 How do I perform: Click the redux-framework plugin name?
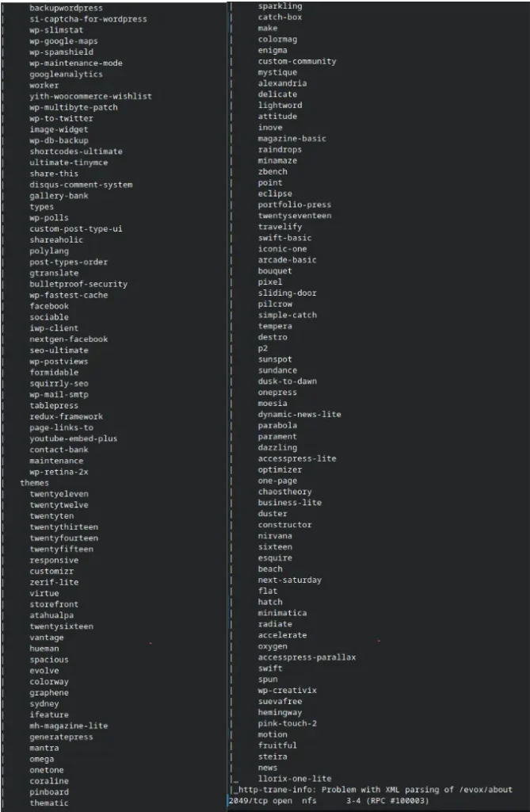click(66, 416)
